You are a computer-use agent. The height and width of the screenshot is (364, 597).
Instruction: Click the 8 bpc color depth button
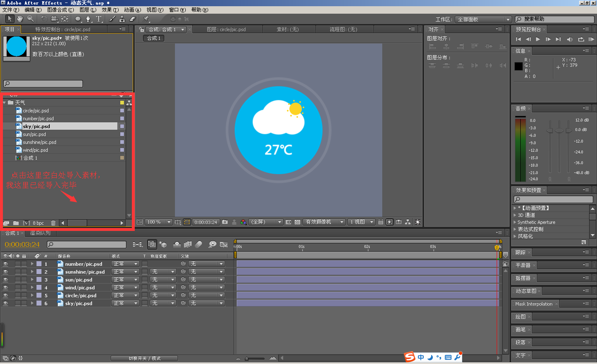(38, 223)
